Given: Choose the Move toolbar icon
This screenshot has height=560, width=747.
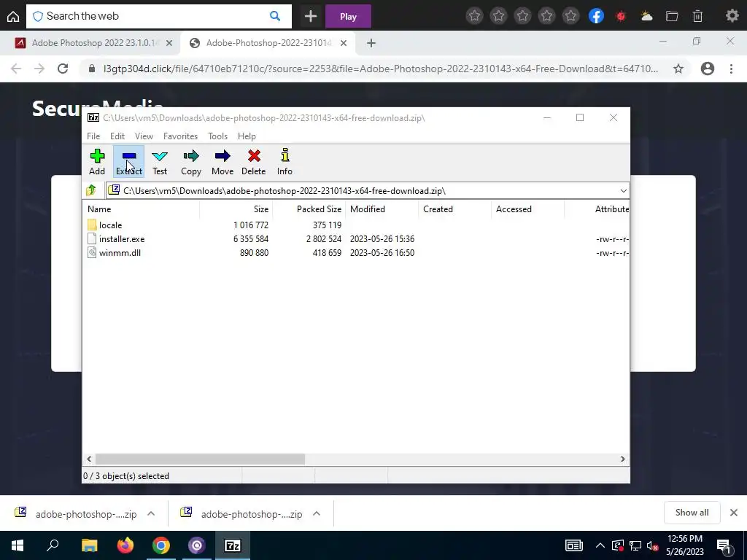Looking at the screenshot, I should point(222,162).
